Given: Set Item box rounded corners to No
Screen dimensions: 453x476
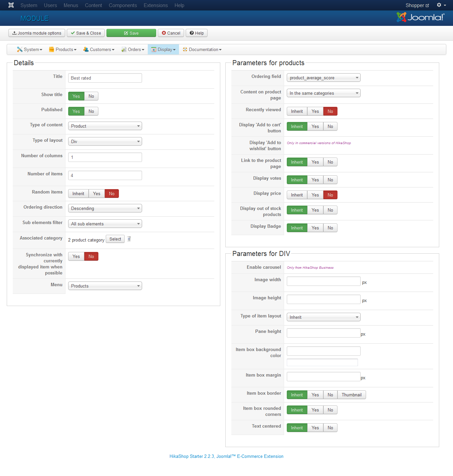Looking at the screenshot, I should click(330, 410).
